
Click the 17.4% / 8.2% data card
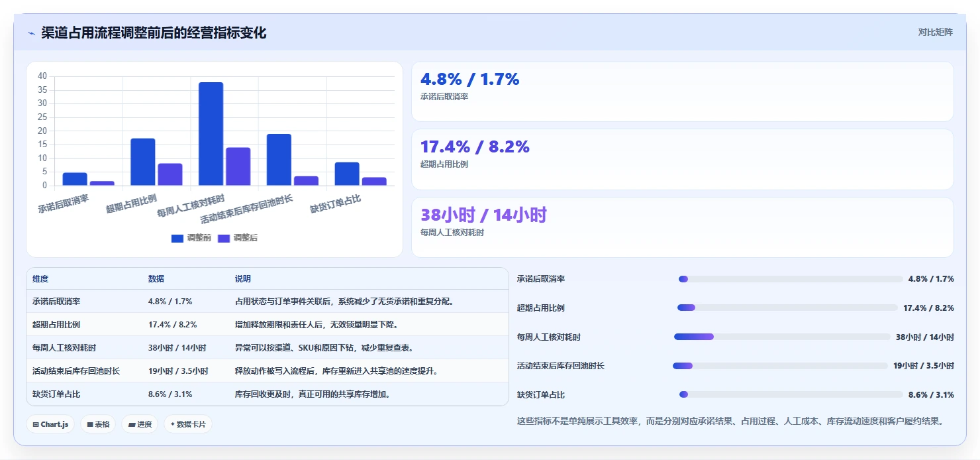(x=683, y=160)
